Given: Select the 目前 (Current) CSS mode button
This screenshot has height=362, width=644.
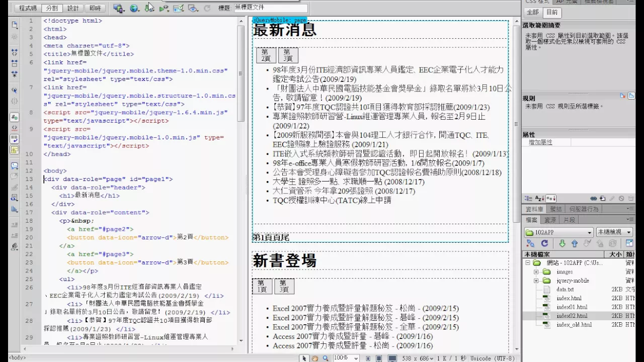Looking at the screenshot, I should coord(552,12).
